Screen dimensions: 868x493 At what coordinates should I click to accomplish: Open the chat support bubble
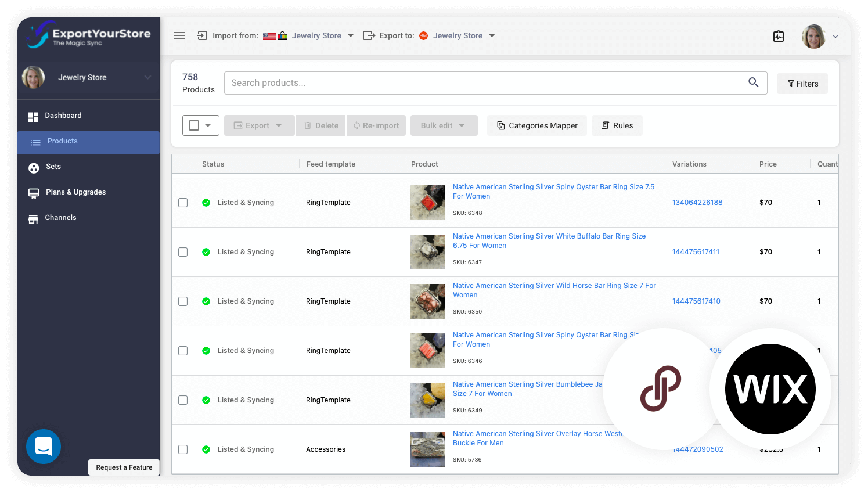pos(44,447)
